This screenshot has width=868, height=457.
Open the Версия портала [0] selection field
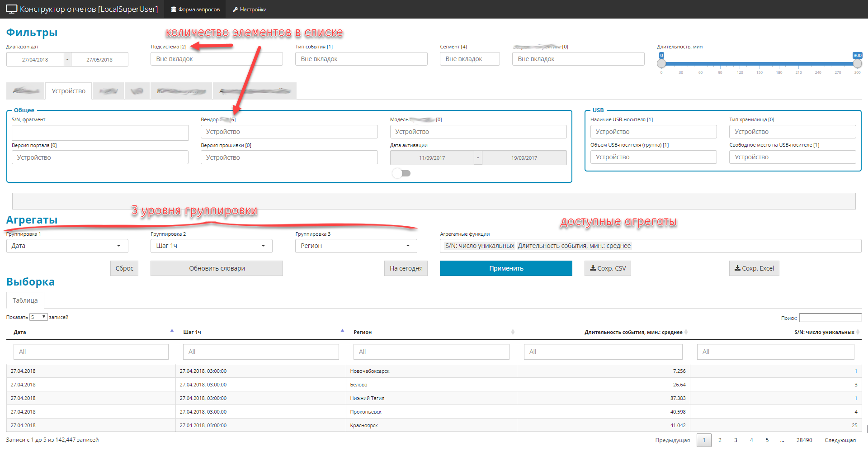tap(100, 157)
